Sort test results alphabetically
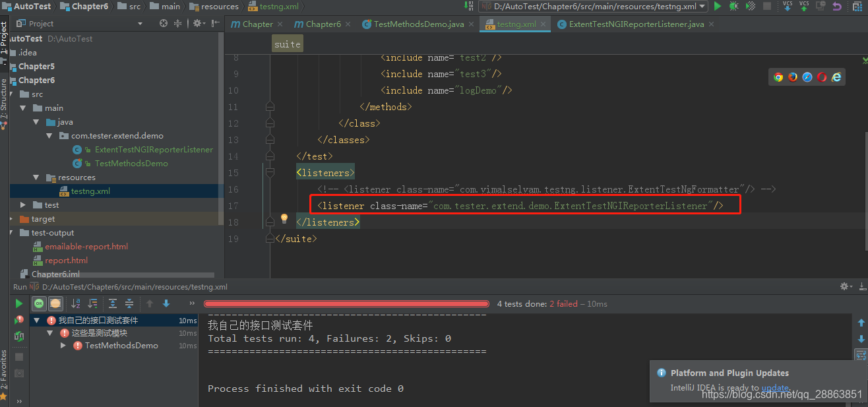Image resolution: width=868 pixels, height=407 pixels. [x=76, y=303]
